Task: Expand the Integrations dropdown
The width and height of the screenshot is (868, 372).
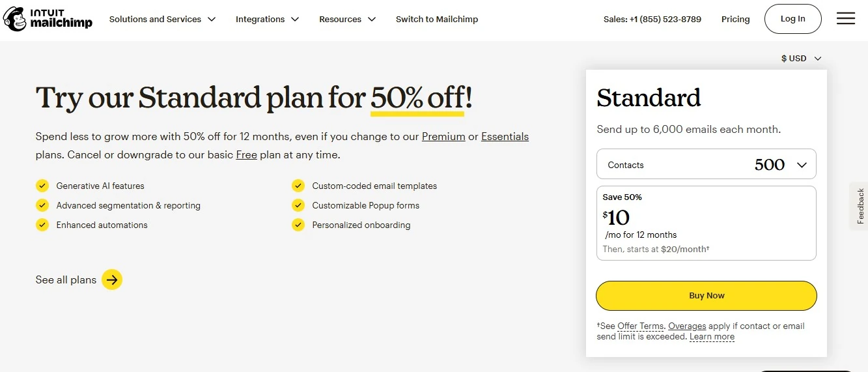Action: tap(267, 20)
